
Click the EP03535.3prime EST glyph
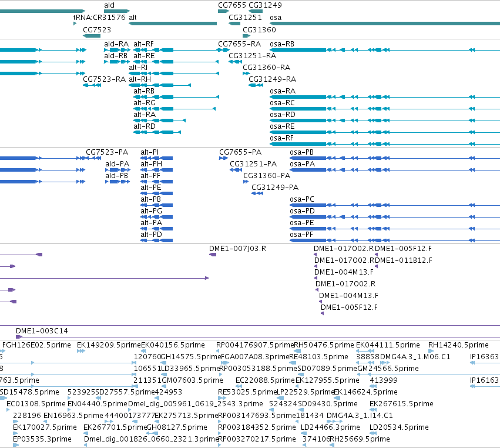[16, 445]
